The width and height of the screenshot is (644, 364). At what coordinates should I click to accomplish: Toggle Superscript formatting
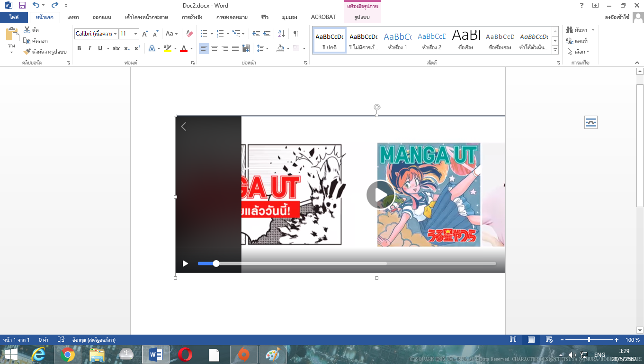click(x=137, y=48)
